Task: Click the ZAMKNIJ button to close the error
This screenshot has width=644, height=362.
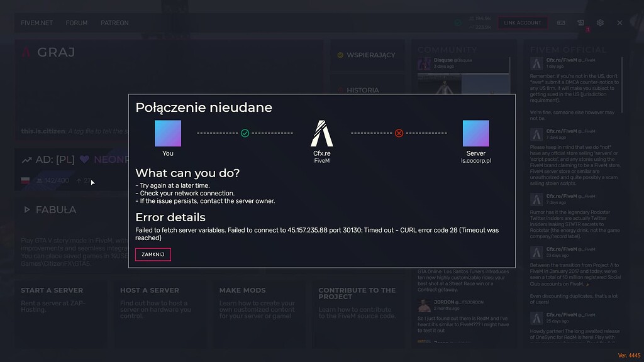Action: click(x=153, y=255)
